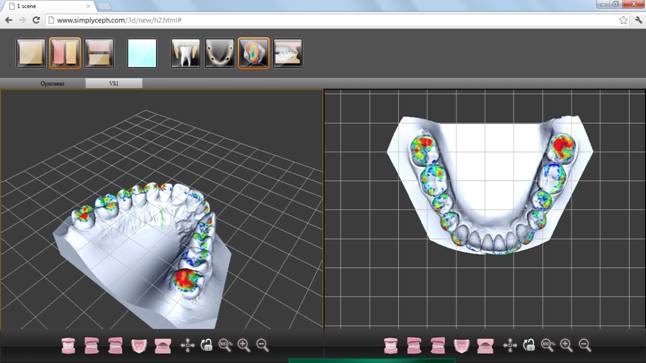Click the pan arrows tool under left viewport
This screenshot has height=363, width=646.
tap(188, 345)
